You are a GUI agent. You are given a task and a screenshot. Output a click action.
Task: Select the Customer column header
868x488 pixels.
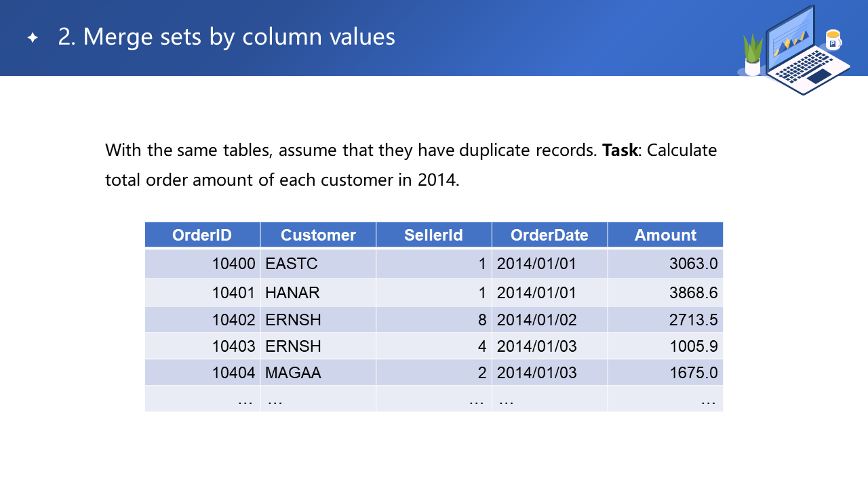[x=318, y=235]
